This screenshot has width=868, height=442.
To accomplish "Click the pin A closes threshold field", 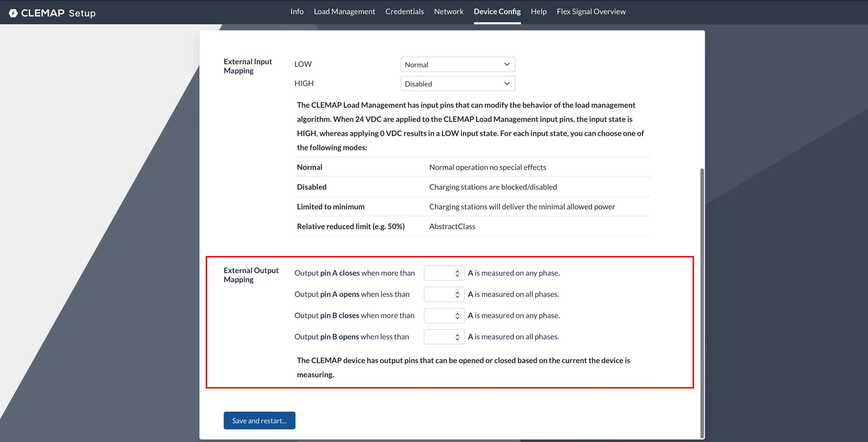I will click(444, 273).
